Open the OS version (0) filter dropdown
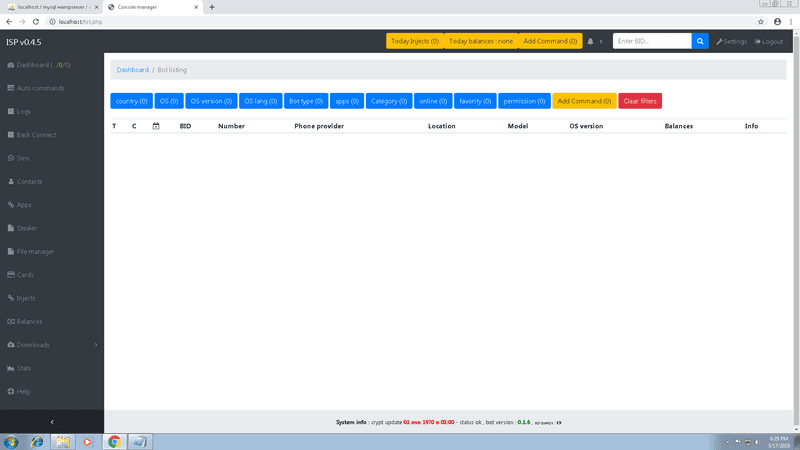This screenshot has height=450, width=800. tap(211, 101)
